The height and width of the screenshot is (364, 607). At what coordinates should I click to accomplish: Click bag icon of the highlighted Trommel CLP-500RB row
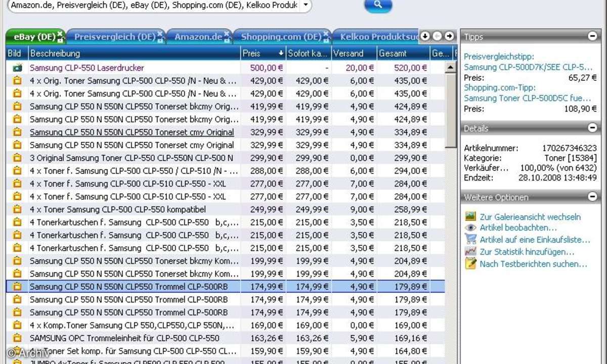coord(17,287)
